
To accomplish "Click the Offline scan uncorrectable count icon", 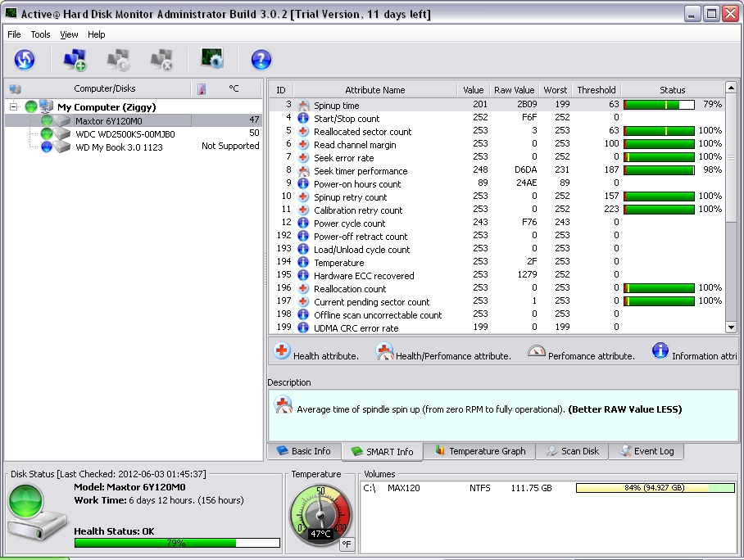I will [x=303, y=314].
